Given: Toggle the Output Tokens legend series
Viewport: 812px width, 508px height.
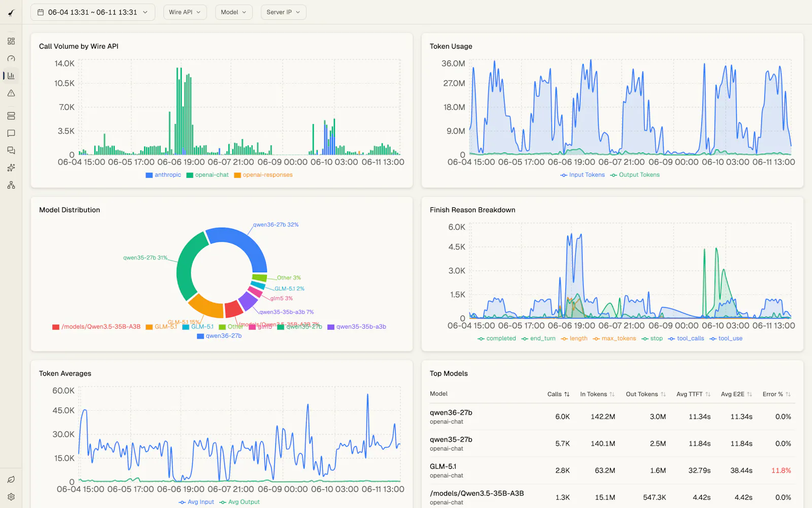Looking at the screenshot, I should click(x=635, y=175).
